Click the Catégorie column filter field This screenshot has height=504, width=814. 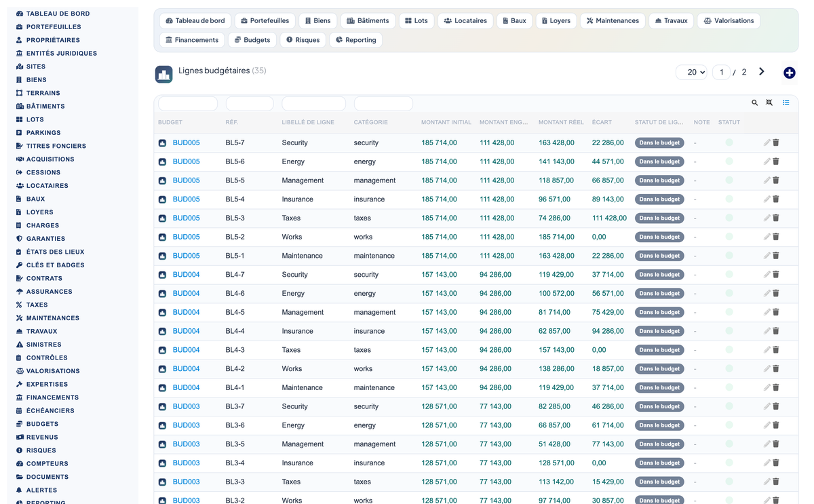tap(383, 104)
